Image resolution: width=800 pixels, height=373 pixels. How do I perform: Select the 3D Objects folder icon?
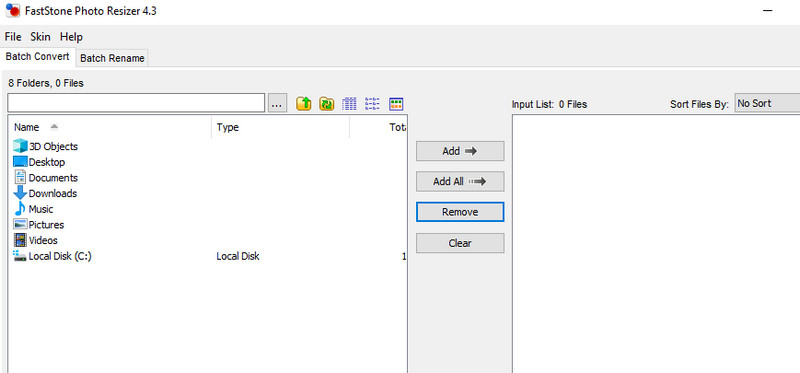click(20, 146)
